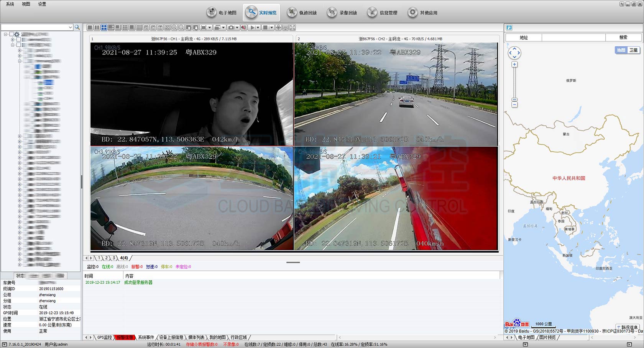Switch to 64-window layout

(160, 28)
